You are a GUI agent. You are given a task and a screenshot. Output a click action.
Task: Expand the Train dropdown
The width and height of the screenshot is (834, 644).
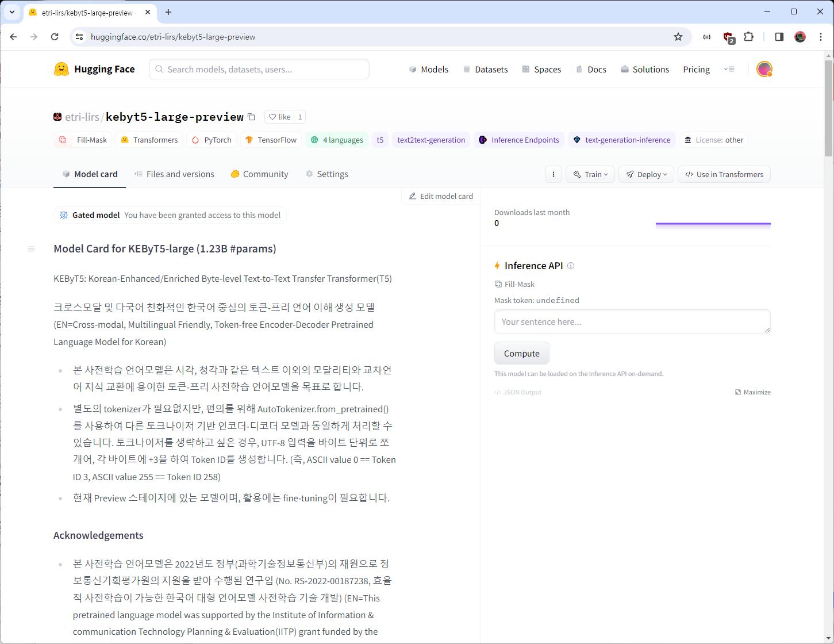point(590,174)
